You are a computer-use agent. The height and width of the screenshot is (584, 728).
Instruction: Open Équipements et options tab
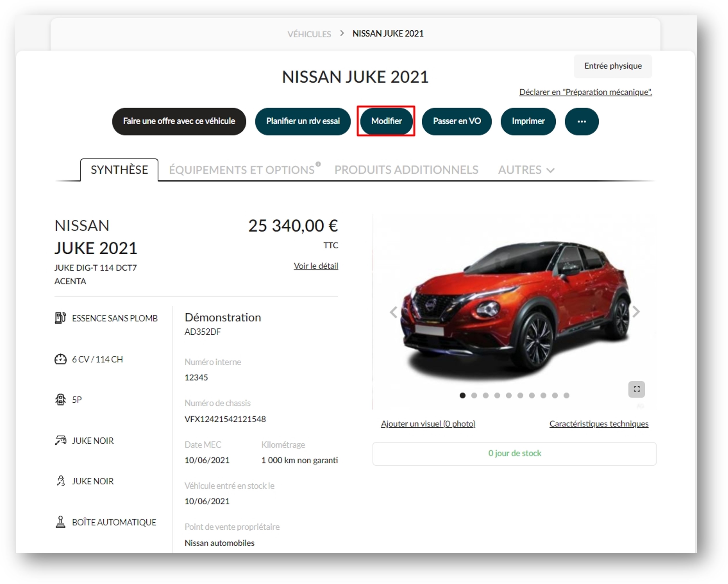pos(242,170)
